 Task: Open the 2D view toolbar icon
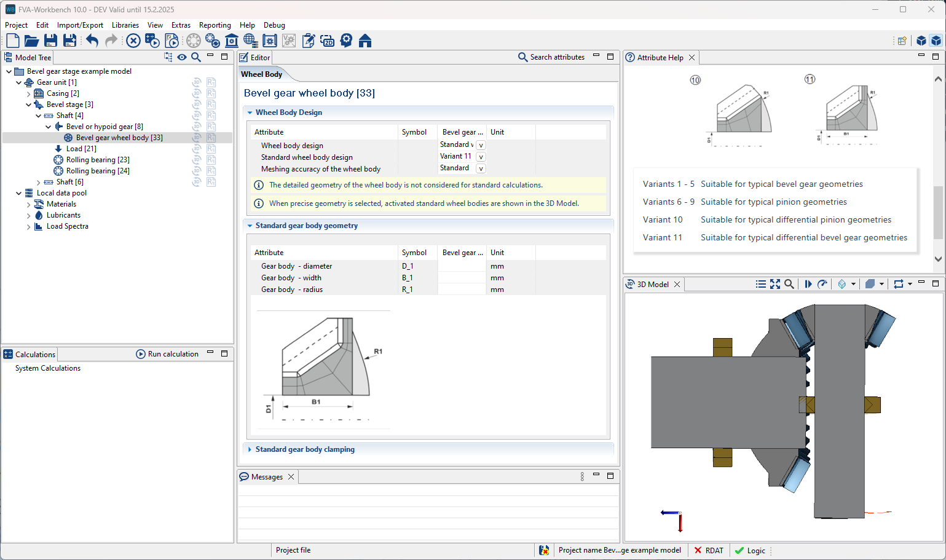point(327,41)
